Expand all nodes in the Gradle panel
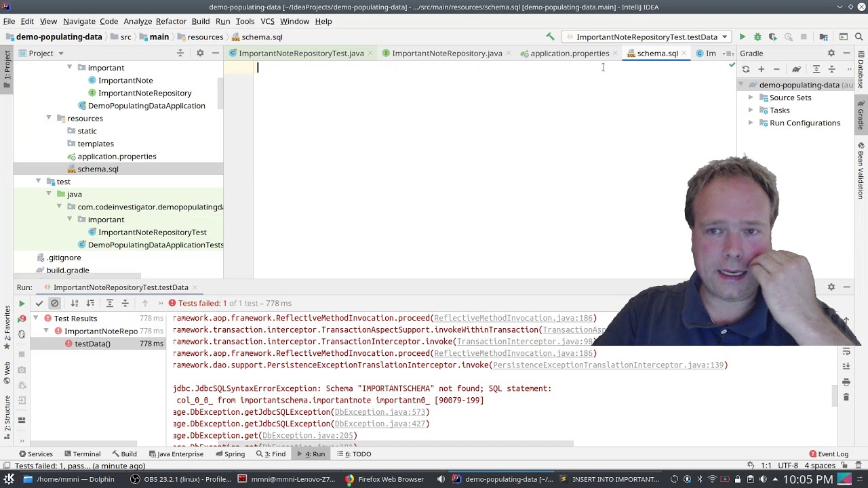Viewport: 868px width, 488px height. point(816,69)
